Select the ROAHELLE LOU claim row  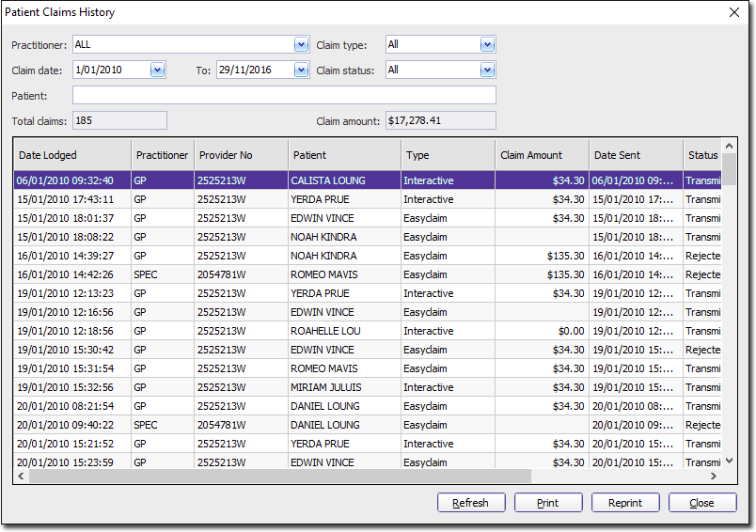[325, 331]
